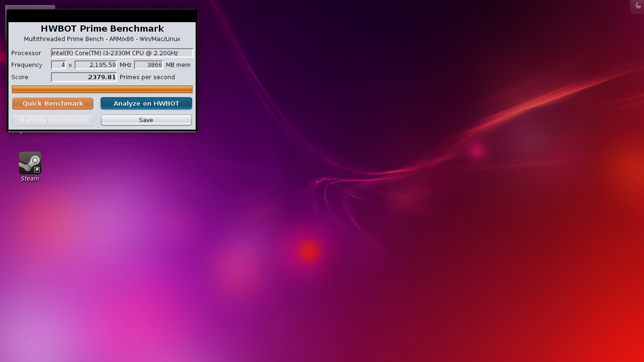Click the orange benchmark progress bar
This screenshot has height=362, width=644.
(x=102, y=89)
